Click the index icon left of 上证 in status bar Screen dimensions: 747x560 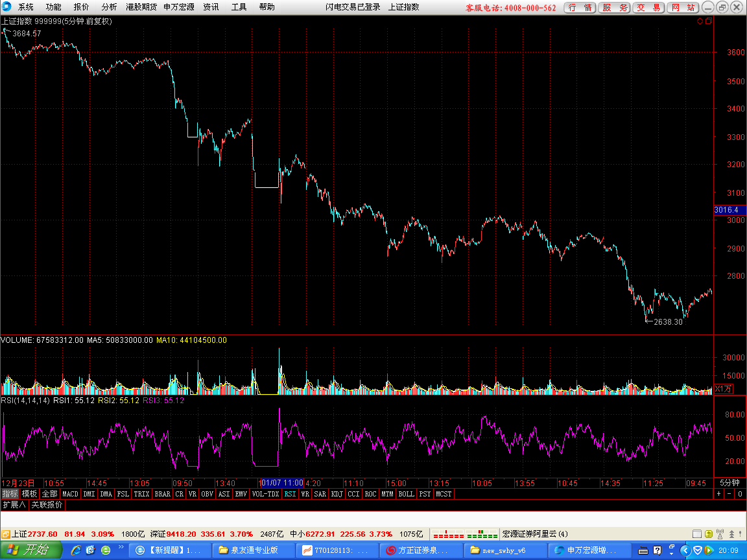(x=6, y=534)
